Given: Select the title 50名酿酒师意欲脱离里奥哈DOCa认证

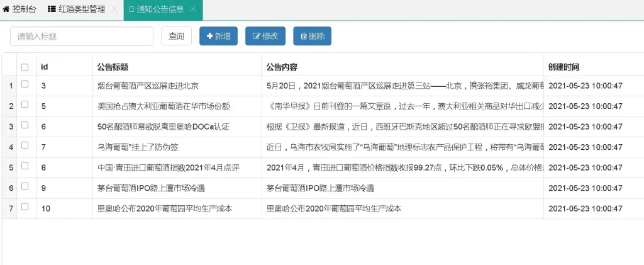Looking at the screenshot, I should [164, 127].
